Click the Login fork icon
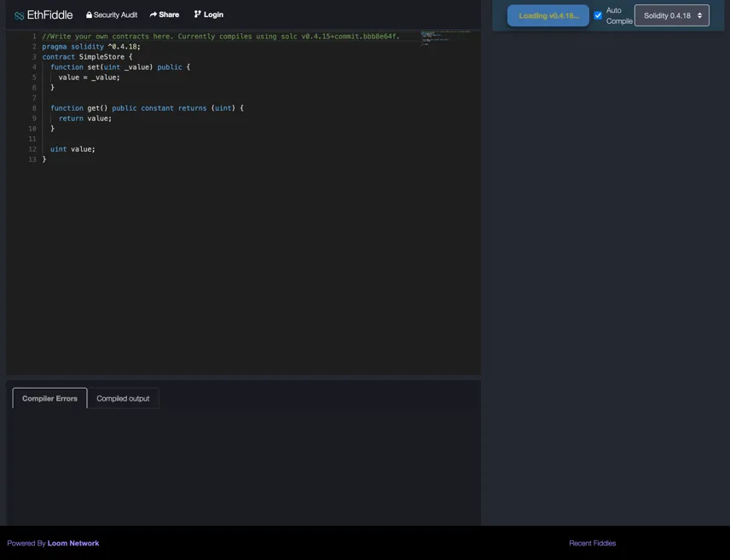The image size is (730, 560). (x=197, y=14)
